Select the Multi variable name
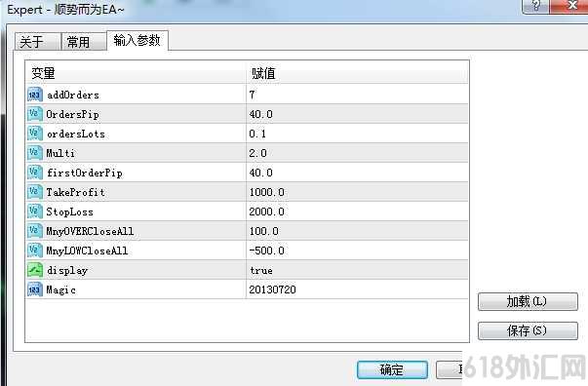The height and width of the screenshot is (386, 588). pos(60,153)
